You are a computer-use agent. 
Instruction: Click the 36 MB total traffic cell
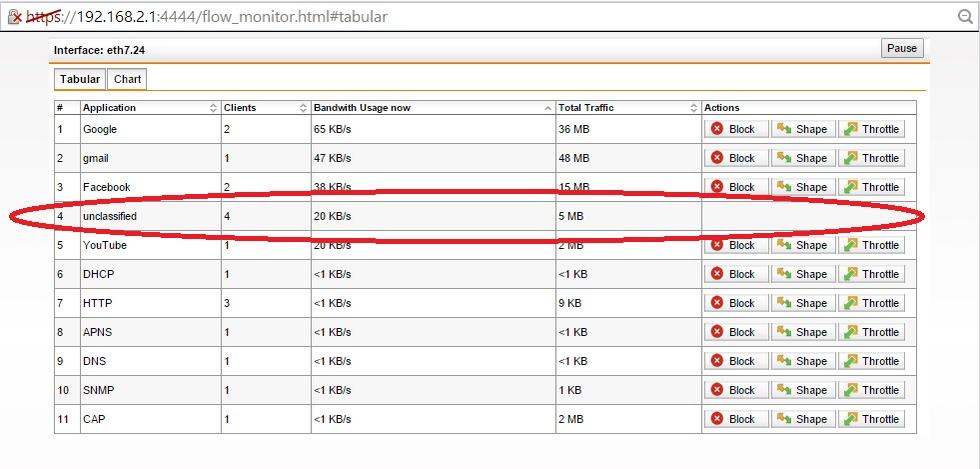click(x=628, y=129)
